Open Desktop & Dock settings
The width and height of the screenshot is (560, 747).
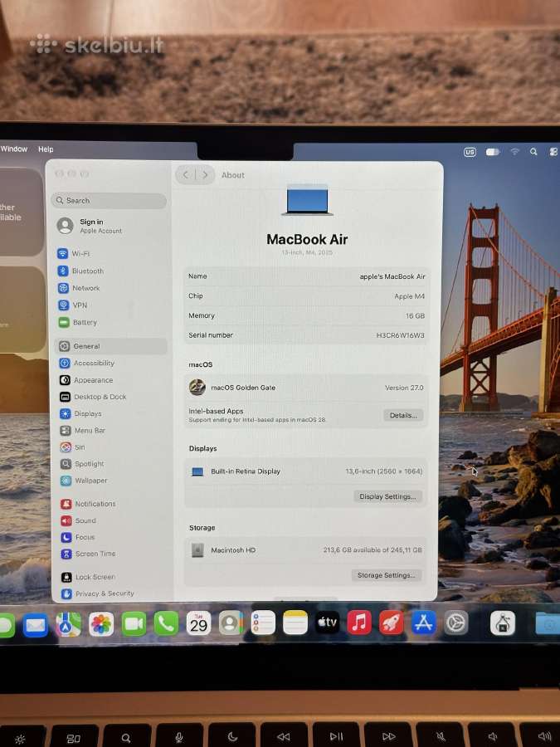click(93, 397)
